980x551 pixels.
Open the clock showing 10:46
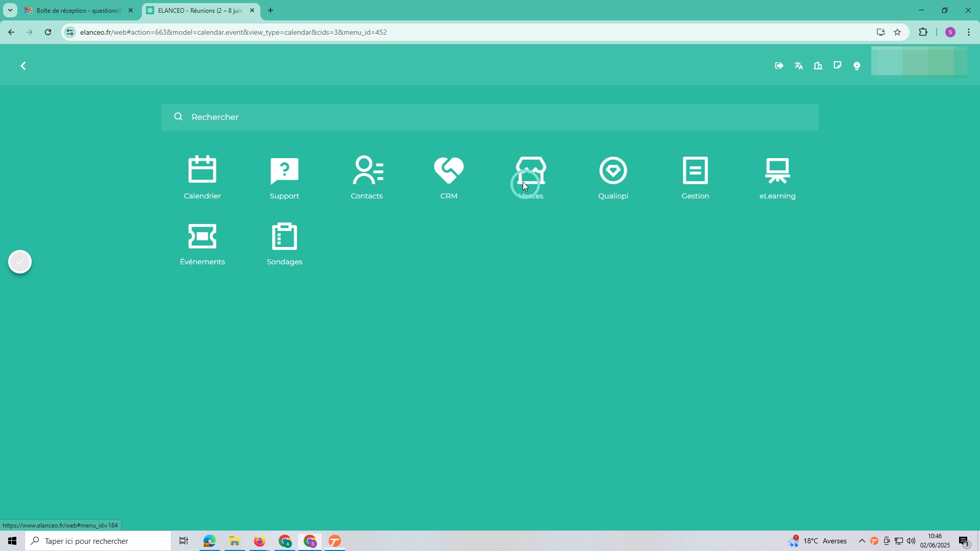(x=935, y=541)
